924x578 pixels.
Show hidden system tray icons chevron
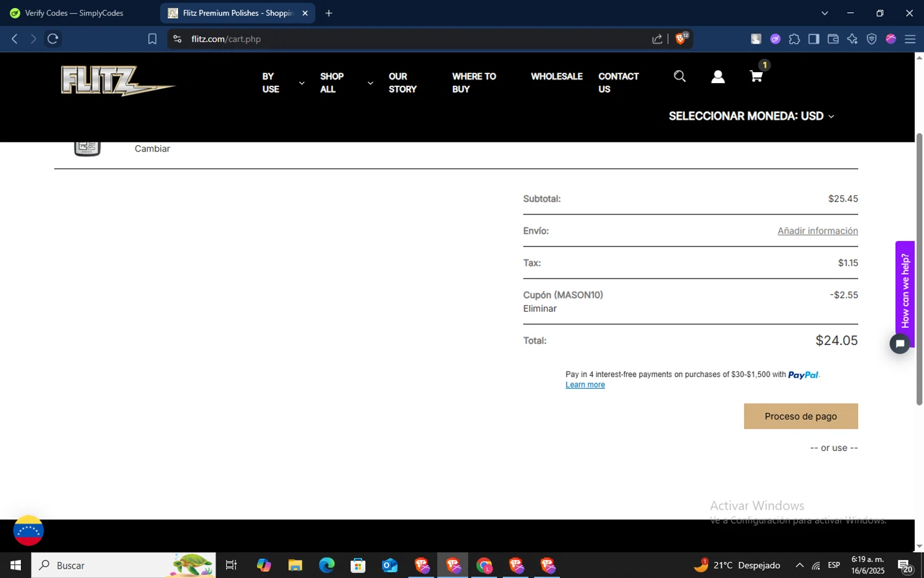pyautogui.click(x=800, y=565)
